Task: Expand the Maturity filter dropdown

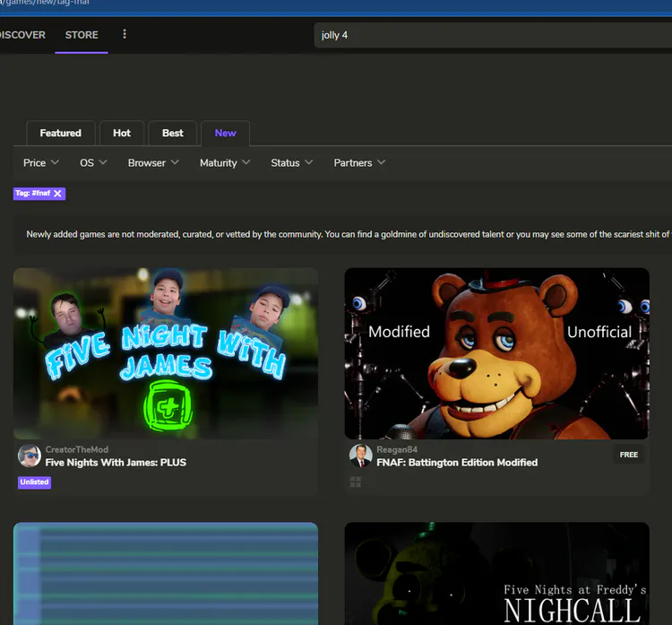Action: pyautogui.click(x=225, y=163)
